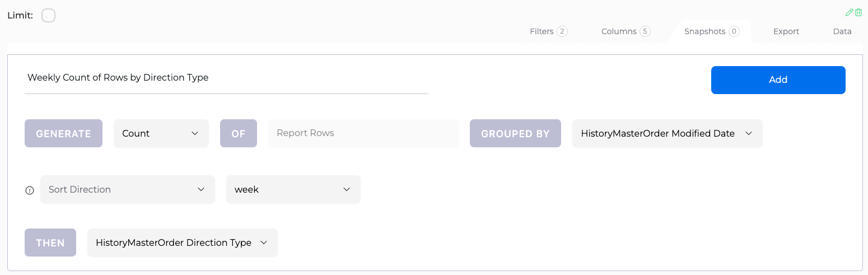Open the Columns tab
The image size is (868, 275).
[626, 31]
